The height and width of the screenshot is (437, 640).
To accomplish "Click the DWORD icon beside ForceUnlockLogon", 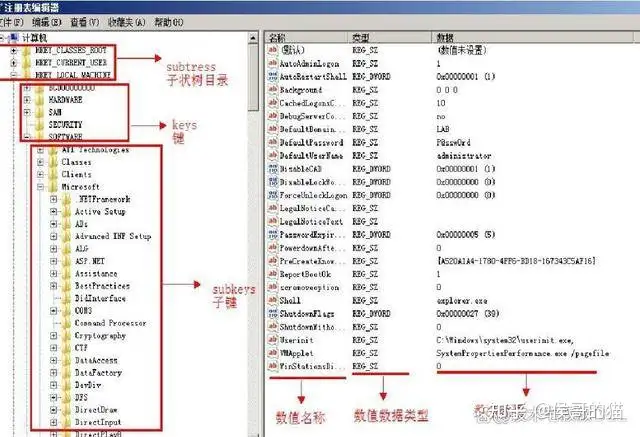I will pyautogui.click(x=273, y=195).
